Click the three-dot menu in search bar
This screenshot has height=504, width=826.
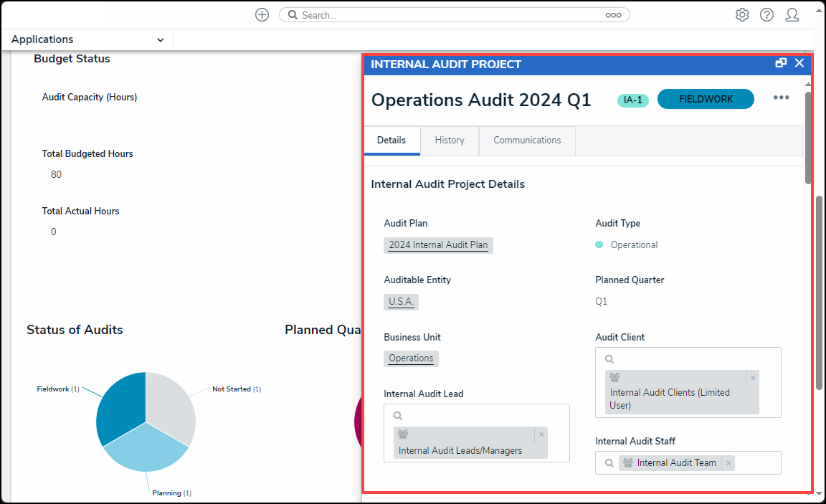click(613, 15)
